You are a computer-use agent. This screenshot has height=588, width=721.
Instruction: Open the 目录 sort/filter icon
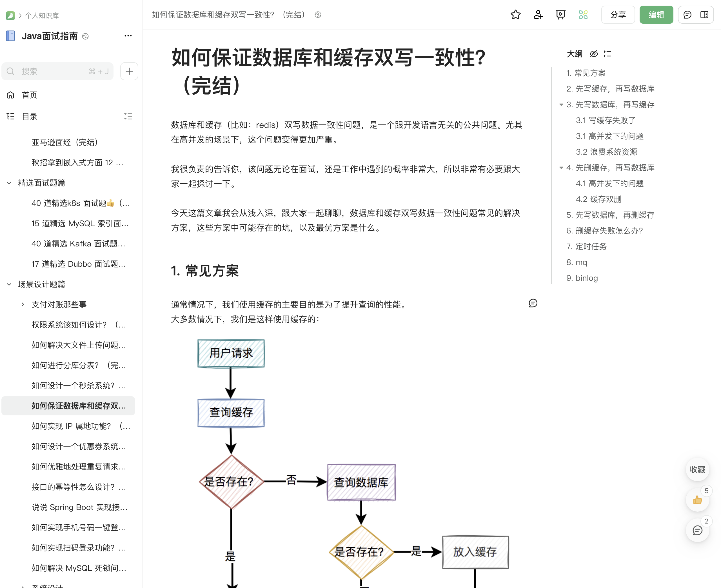pyautogui.click(x=129, y=117)
